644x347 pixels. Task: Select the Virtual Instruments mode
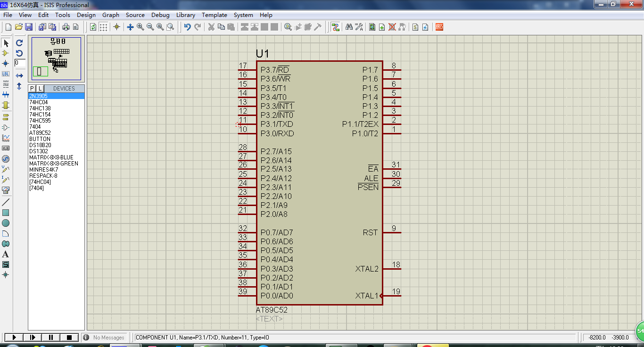(x=6, y=190)
